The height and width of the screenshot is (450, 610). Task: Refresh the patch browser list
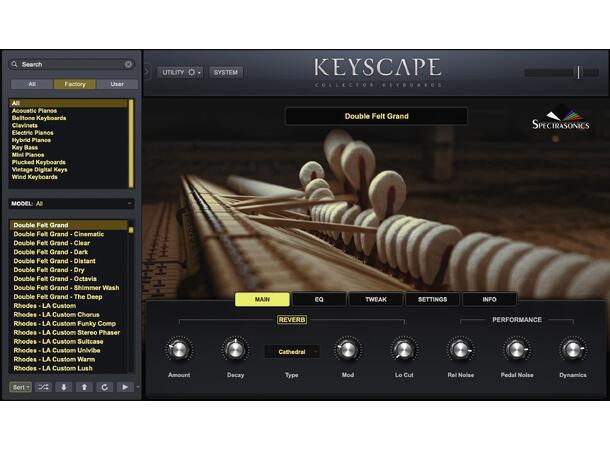(104, 387)
